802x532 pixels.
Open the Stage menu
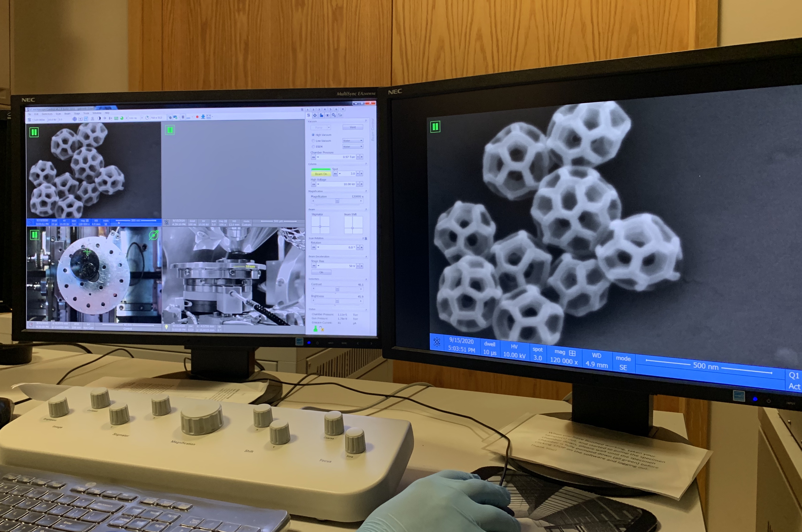(77, 114)
